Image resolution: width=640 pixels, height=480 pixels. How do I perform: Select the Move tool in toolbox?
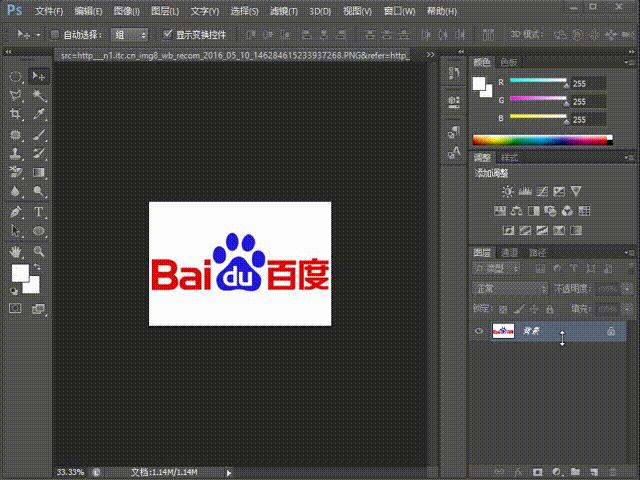(39, 76)
